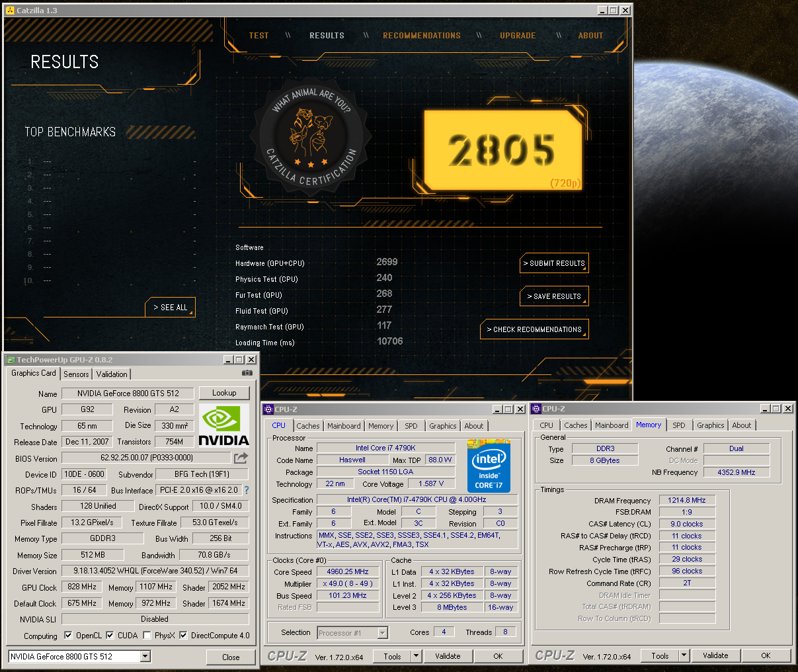Toggle the OpenCL checkbox
The image size is (798, 672).
(68, 636)
